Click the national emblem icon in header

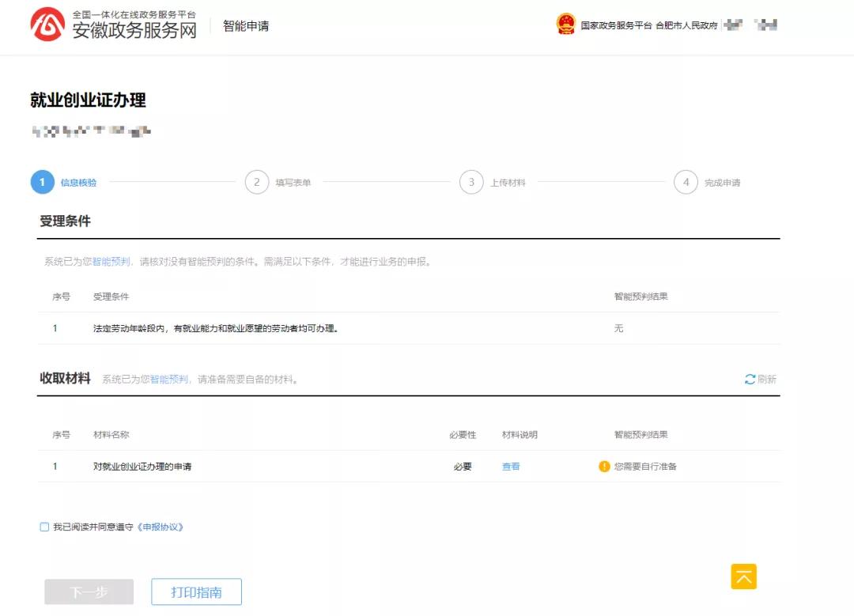565,25
